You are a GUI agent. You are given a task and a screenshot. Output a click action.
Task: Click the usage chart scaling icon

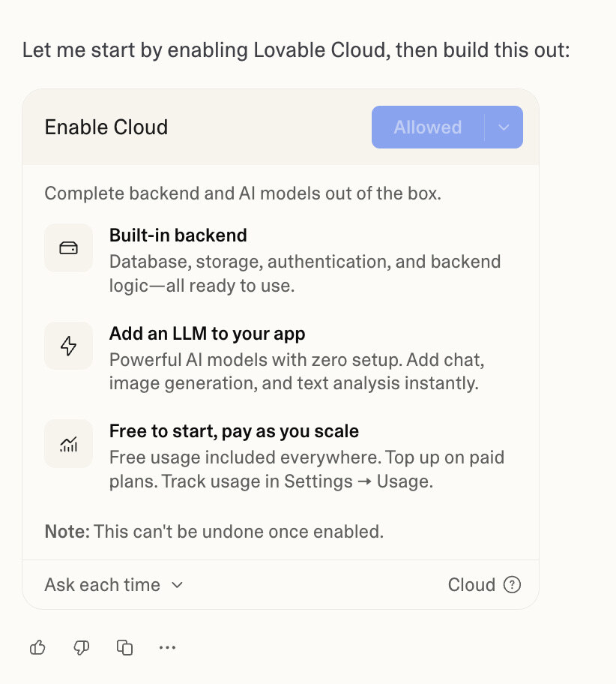click(x=68, y=443)
